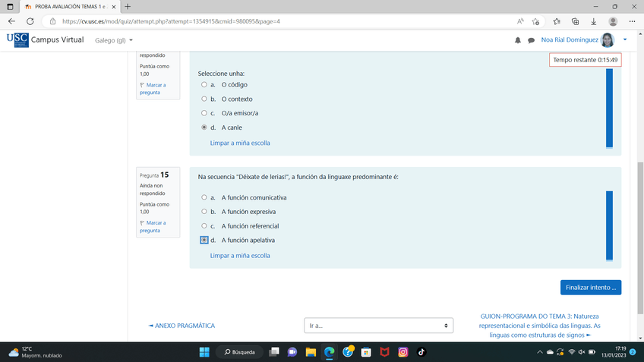Open the tab actions menu icon
The height and width of the screenshot is (362, 644).
(10, 7)
